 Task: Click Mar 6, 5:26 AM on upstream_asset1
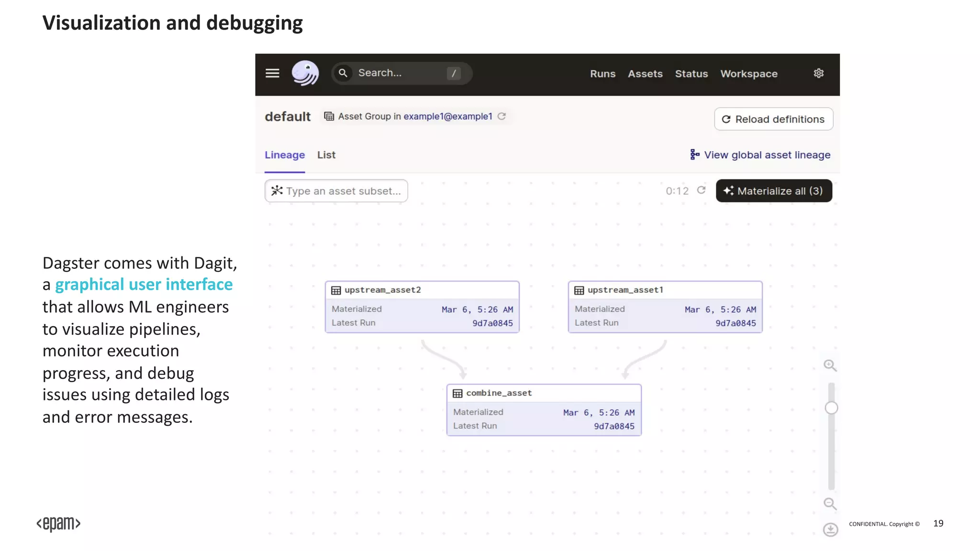pyautogui.click(x=720, y=309)
